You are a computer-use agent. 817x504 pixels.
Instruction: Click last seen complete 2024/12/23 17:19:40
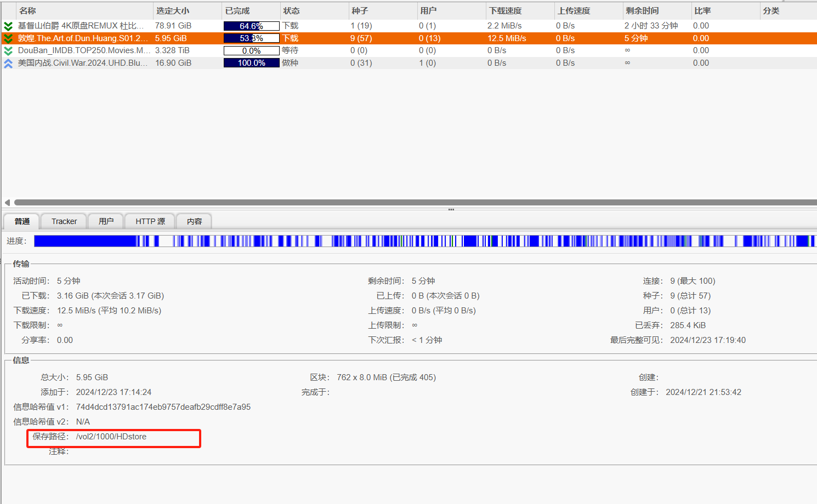coord(708,340)
